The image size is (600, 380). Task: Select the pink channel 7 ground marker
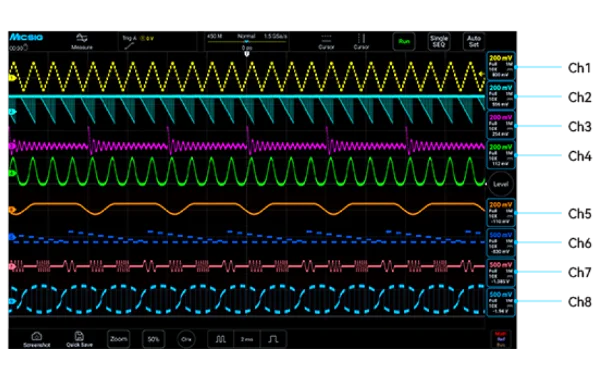pyautogui.click(x=12, y=266)
